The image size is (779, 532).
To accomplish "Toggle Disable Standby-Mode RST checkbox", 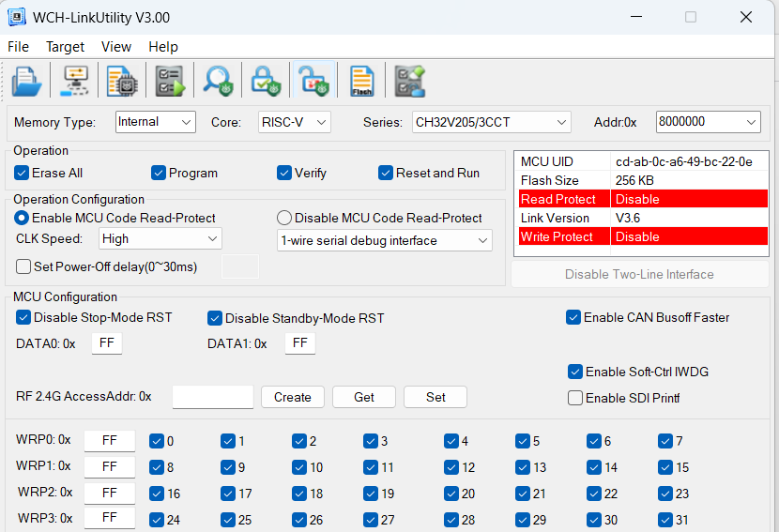I will point(215,318).
